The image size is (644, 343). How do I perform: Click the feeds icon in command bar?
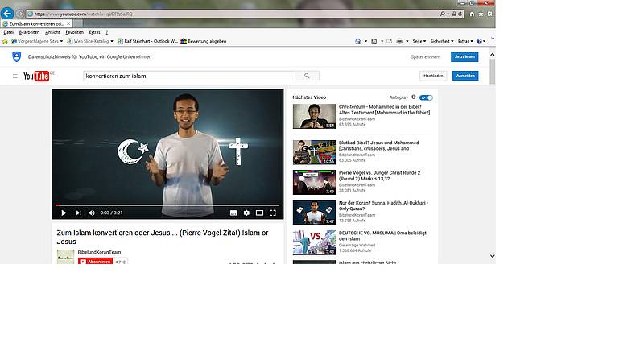click(374, 41)
